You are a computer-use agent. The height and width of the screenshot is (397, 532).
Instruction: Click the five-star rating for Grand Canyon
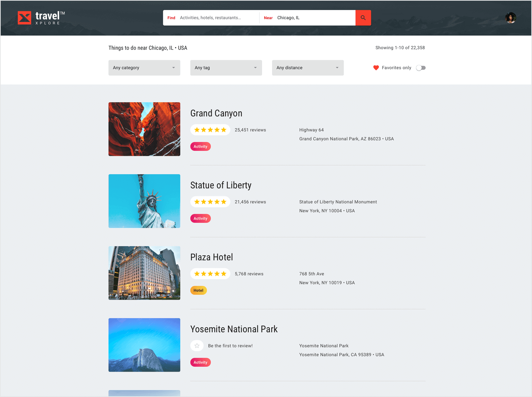click(x=210, y=130)
